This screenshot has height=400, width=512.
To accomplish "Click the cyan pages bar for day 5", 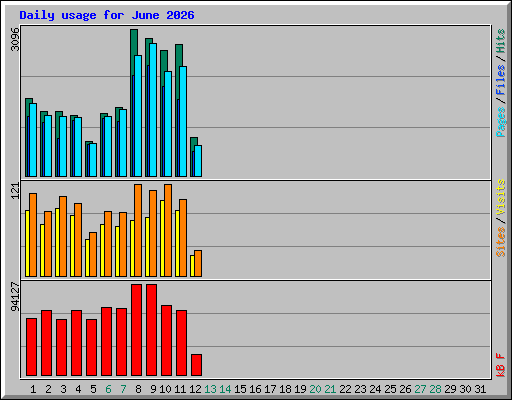I will [93, 160].
